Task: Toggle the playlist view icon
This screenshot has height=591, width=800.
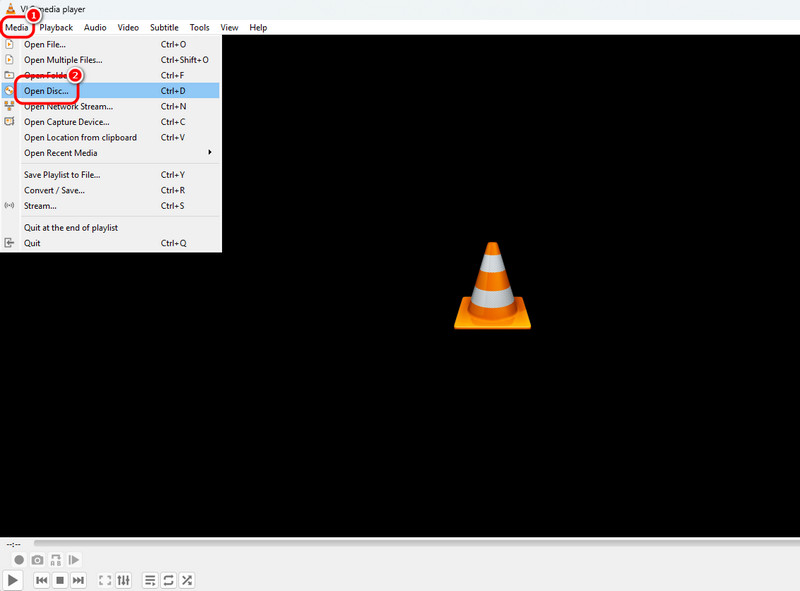Action: tap(150, 580)
